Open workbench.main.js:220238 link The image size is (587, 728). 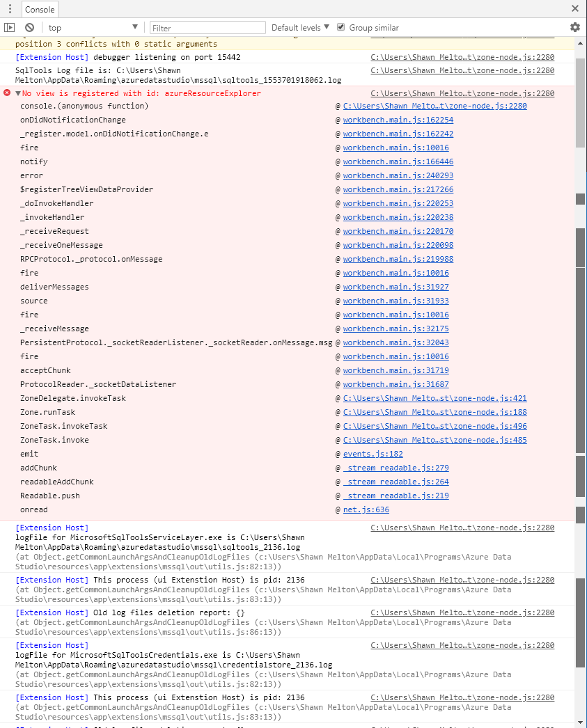[398, 217]
